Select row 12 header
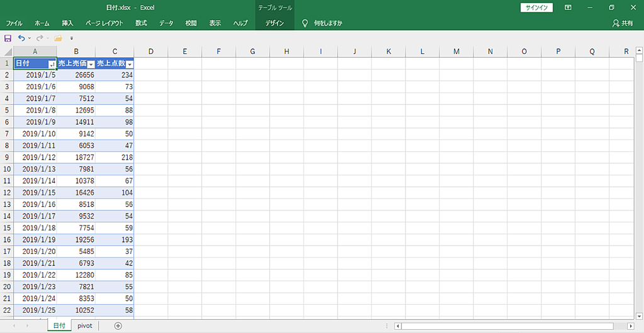 7,192
